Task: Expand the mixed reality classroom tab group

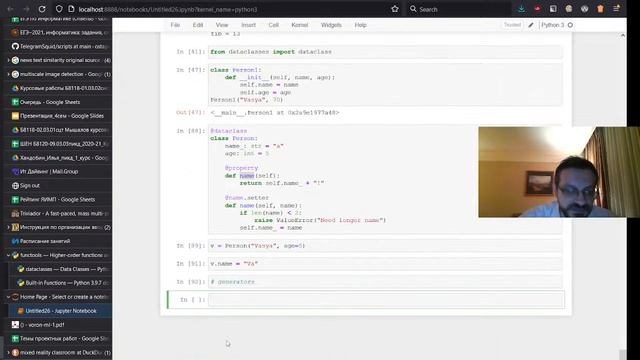Action: point(8,353)
